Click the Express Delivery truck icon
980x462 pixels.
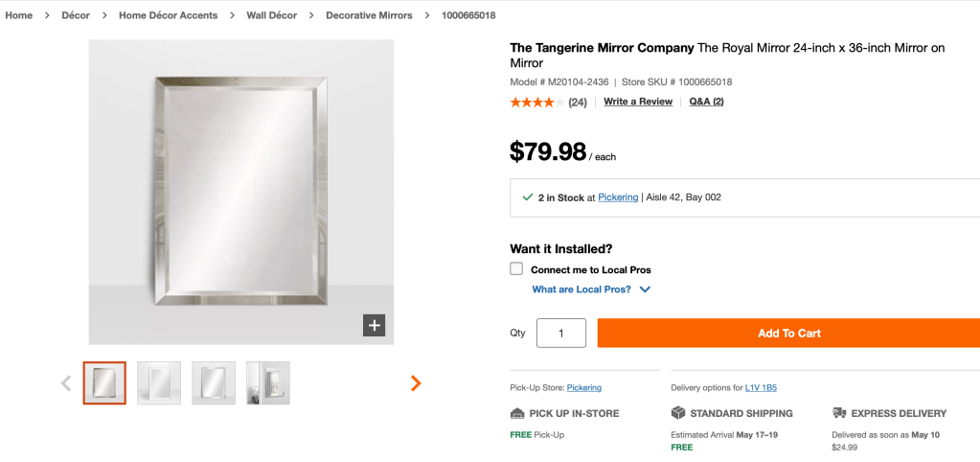839,413
